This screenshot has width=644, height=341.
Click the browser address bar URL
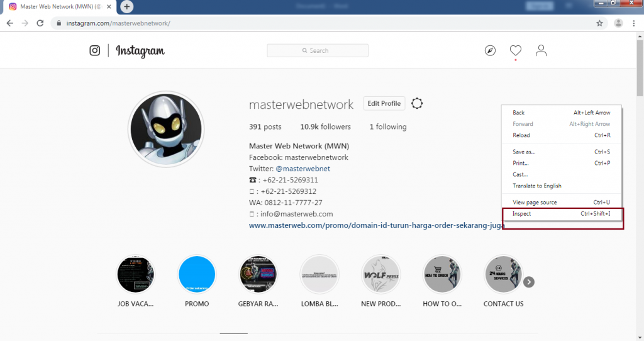point(118,23)
